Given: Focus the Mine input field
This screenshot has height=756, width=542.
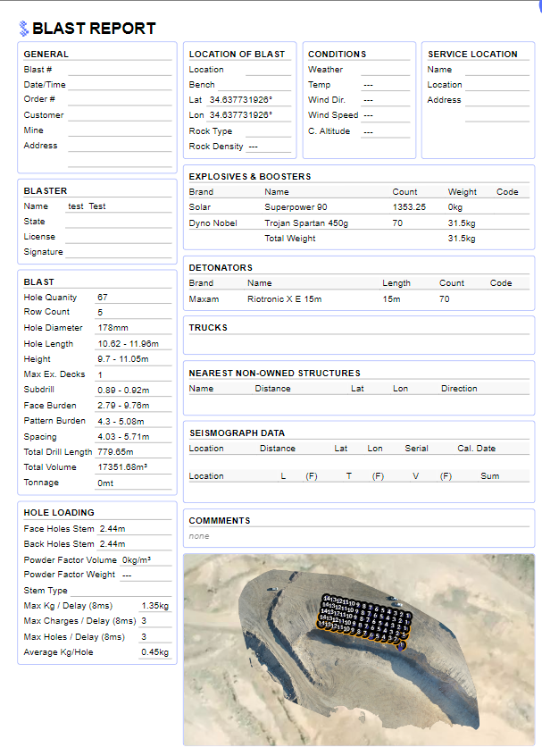Looking at the screenshot, I should pyautogui.click(x=119, y=130).
